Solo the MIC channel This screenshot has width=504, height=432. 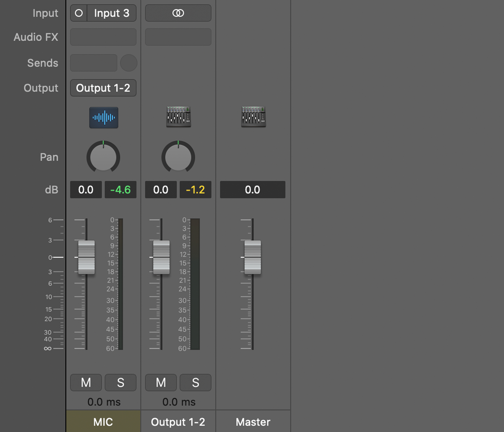120,383
